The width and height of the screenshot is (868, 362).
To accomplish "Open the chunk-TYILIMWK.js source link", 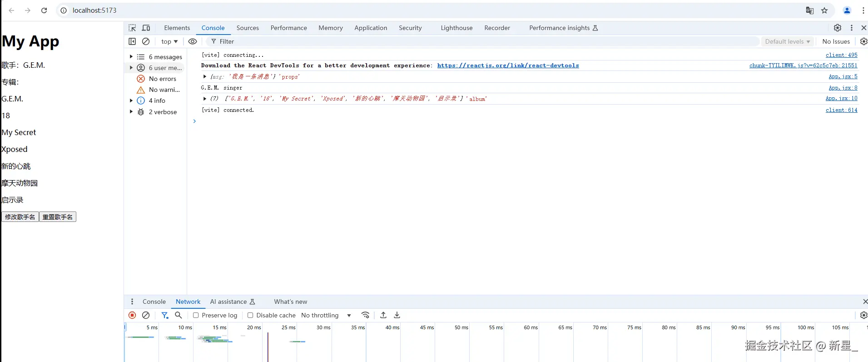I will click(803, 65).
